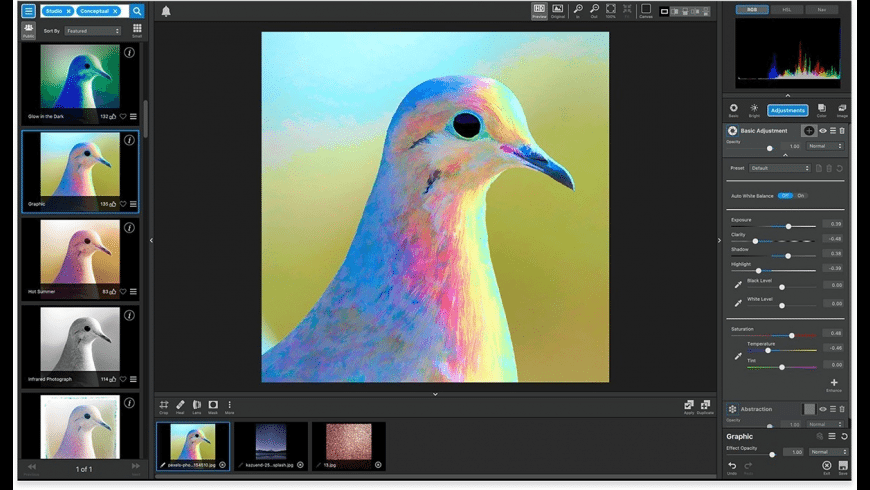Toggle the Preview view mode

tap(539, 11)
